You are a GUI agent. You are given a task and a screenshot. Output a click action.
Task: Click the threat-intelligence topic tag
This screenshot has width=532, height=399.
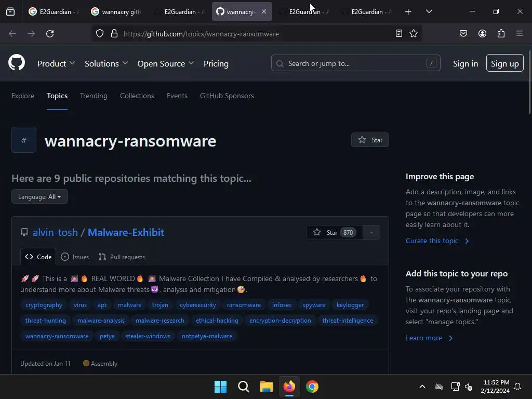click(x=348, y=320)
